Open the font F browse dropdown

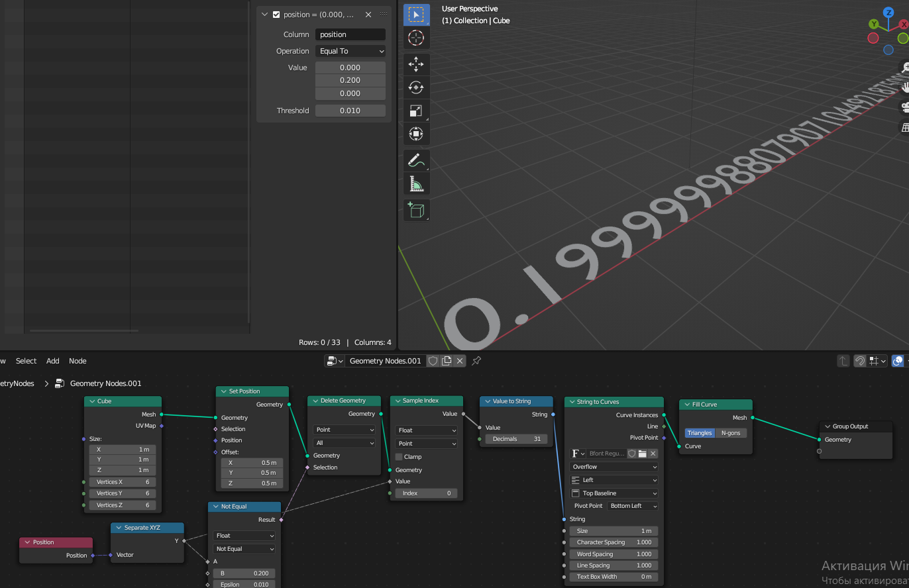578,454
